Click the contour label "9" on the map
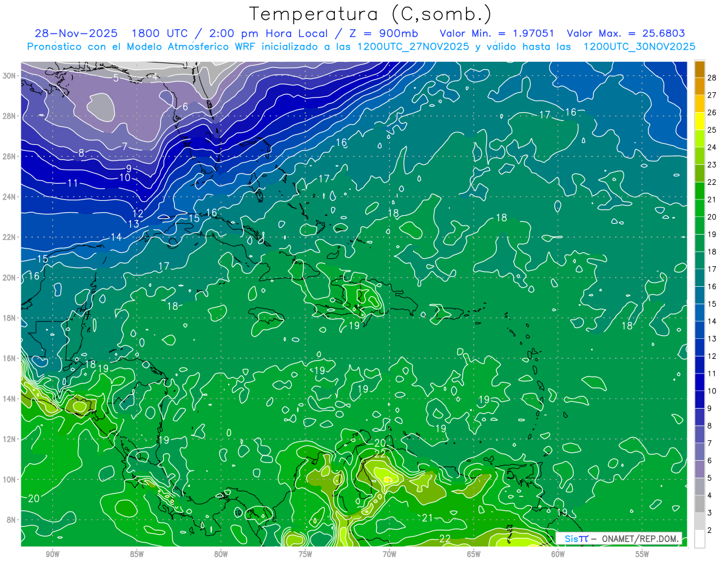 (129, 168)
